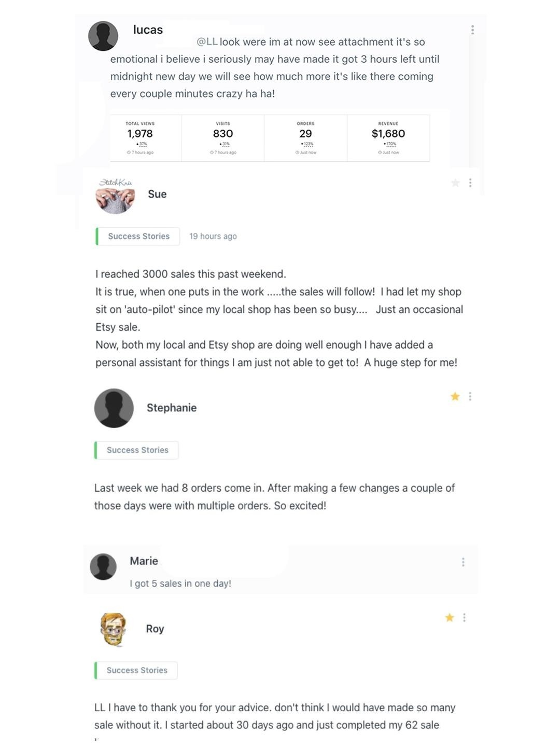Expand the options menu on Stephanie's post
Screen dimensions: 560x747
pos(470,396)
